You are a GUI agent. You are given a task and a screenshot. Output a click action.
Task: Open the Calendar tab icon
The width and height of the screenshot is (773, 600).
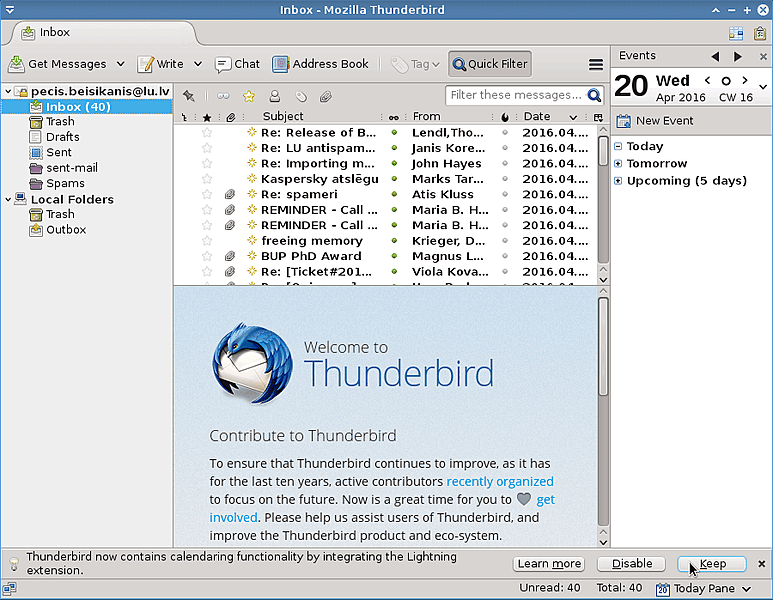coord(736,33)
